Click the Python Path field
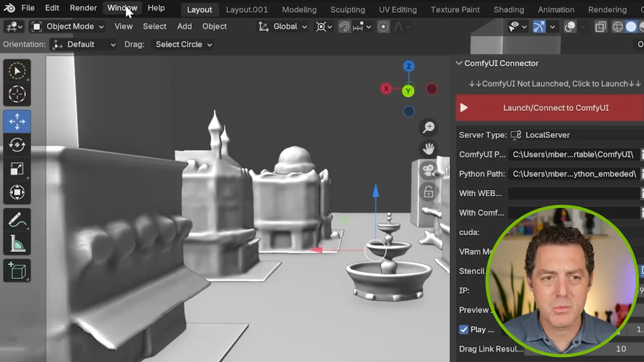644x362 pixels. pyautogui.click(x=574, y=174)
